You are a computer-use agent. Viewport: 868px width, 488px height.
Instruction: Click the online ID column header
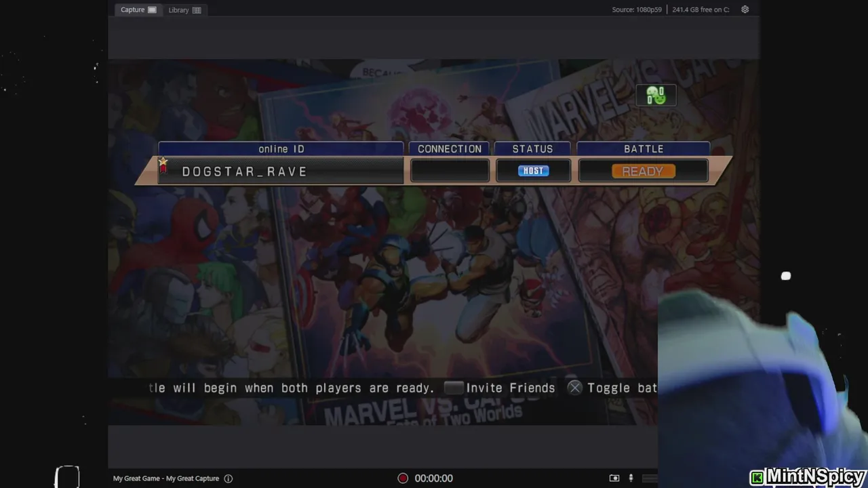281,148
